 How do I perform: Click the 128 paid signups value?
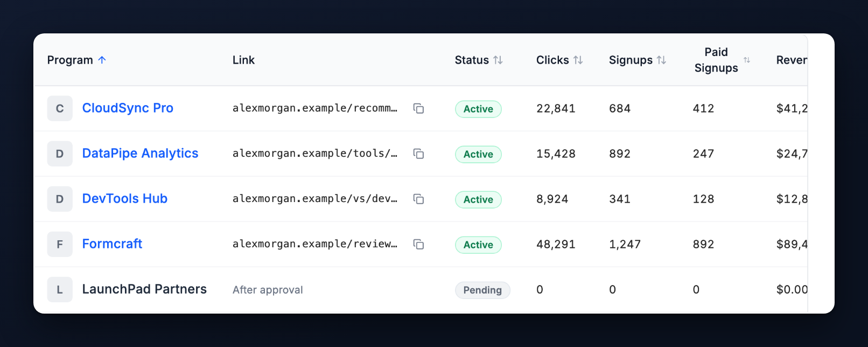[703, 199]
